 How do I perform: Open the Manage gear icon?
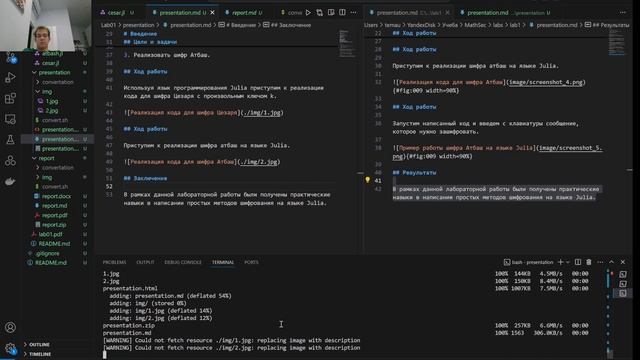click(x=10, y=348)
